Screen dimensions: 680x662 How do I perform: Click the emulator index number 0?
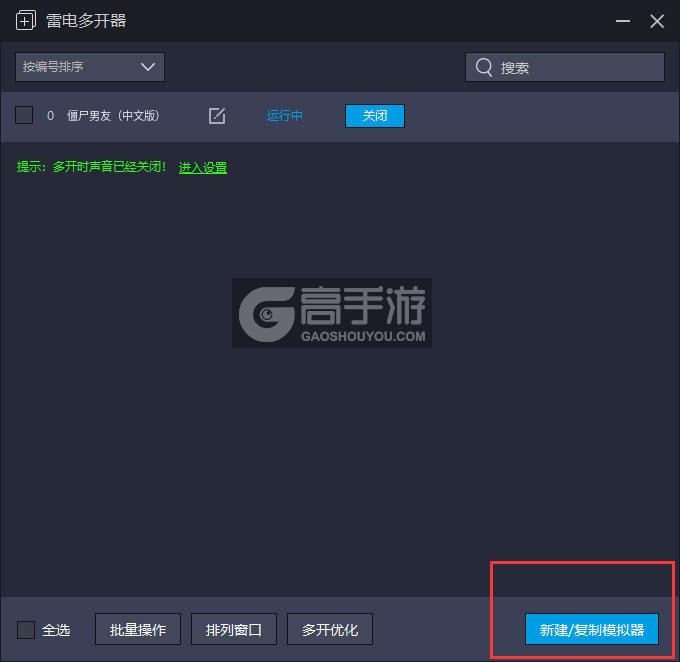point(50,116)
